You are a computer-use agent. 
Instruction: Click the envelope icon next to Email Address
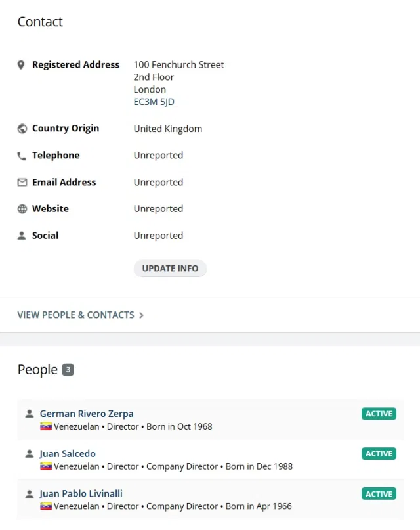(x=22, y=183)
